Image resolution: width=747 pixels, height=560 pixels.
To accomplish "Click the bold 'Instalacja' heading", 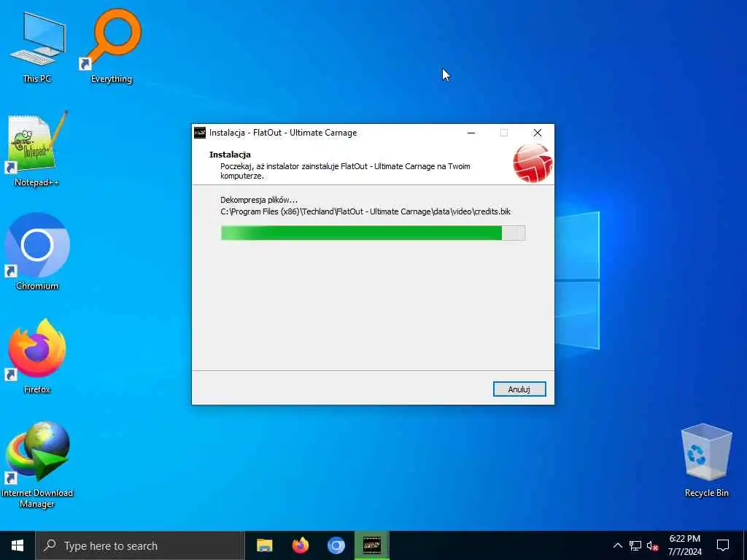I will pos(230,155).
